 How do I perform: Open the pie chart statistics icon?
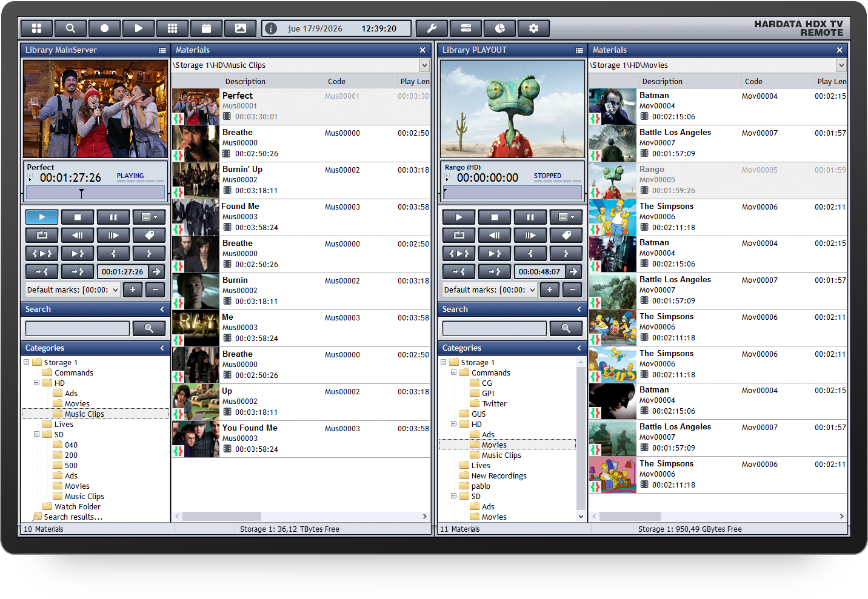500,28
